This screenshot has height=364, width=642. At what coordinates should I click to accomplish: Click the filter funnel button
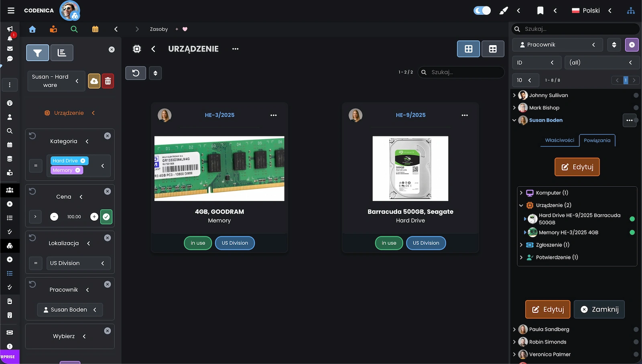38,53
